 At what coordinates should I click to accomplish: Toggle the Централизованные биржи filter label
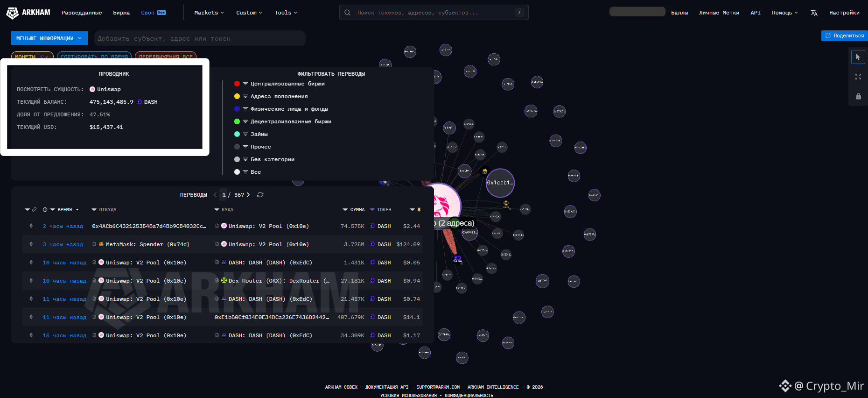pos(287,84)
